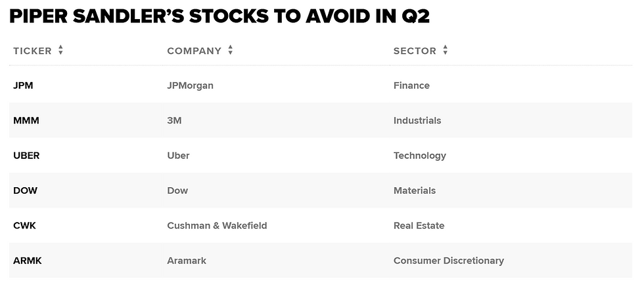
Task: Click the sort arrows next to Sector
Action: pos(445,51)
